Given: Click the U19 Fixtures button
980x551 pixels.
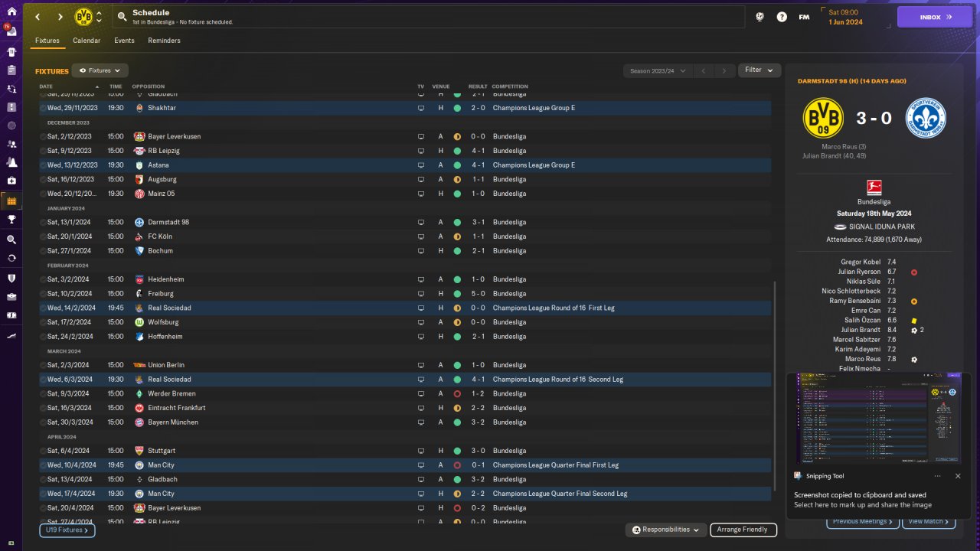Looking at the screenshot, I should (x=67, y=530).
